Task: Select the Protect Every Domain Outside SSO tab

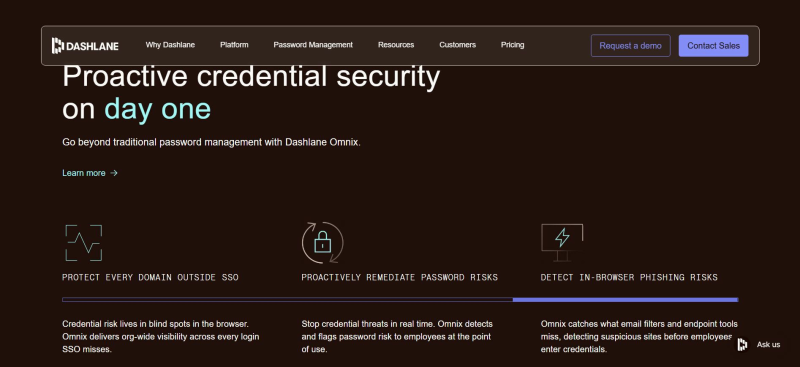Action: 151,277
